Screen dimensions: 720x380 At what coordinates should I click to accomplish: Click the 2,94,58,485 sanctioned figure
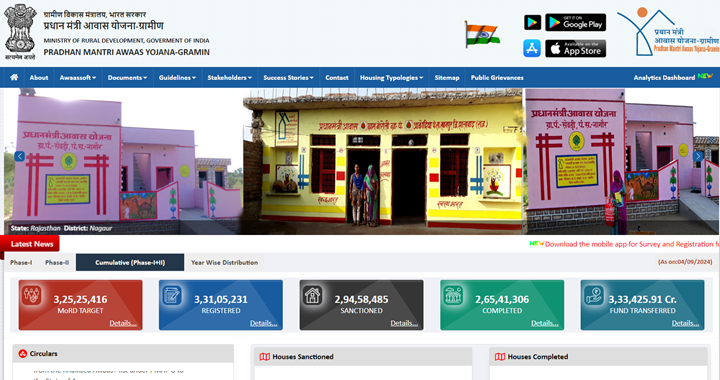[x=361, y=299]
